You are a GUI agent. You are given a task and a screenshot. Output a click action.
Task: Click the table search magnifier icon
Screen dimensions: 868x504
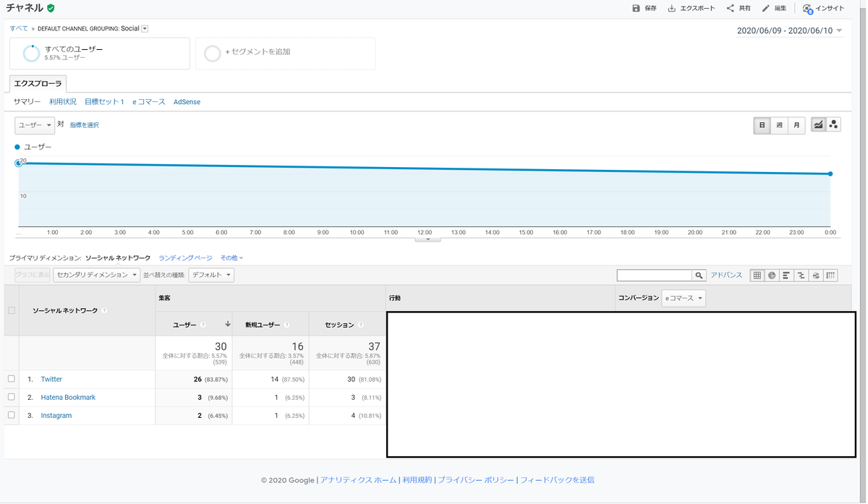pos(699,276)
